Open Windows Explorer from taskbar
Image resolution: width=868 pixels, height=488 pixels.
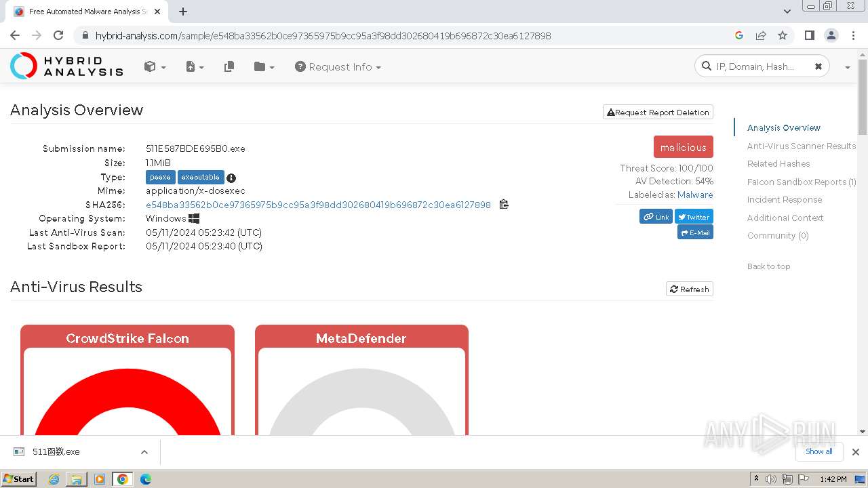pos(77,479)
